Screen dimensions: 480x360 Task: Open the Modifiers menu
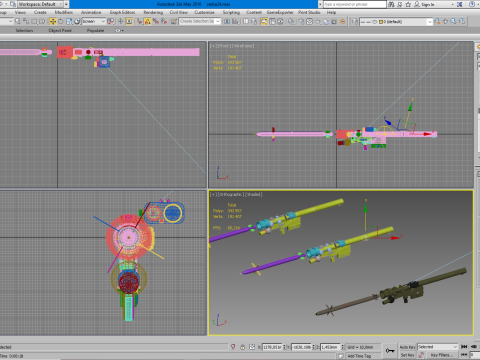point(64,12)
